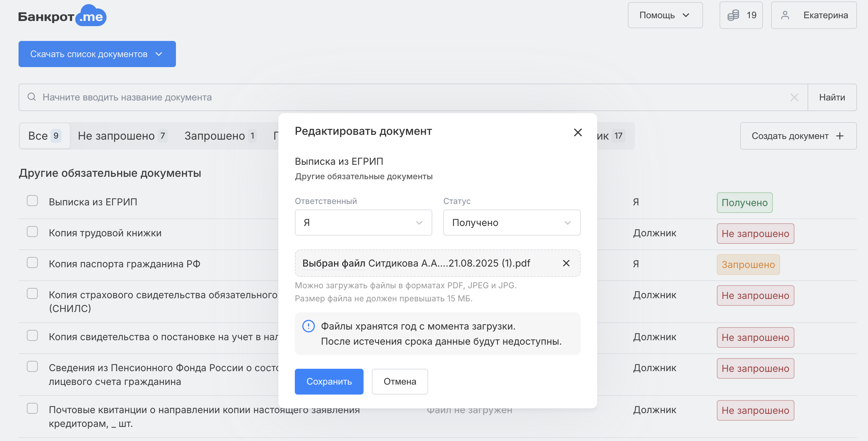Click Не запрошено status for трудовой книжки

pos(755,234)
